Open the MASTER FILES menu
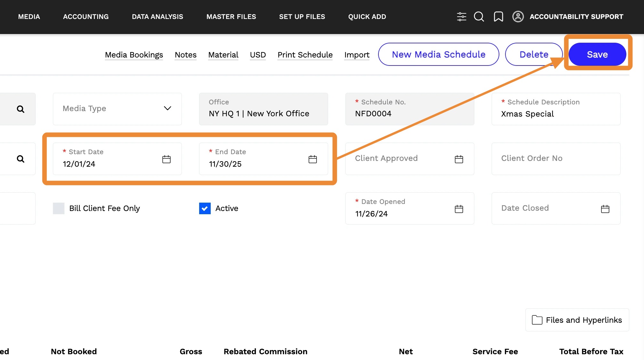644x360 pixels. click(x=231, y=17)
